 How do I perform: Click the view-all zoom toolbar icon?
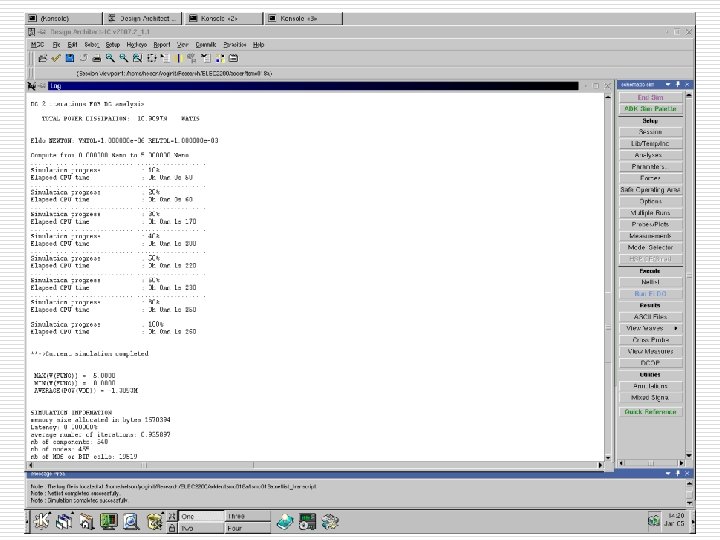(x=137, y=58)
